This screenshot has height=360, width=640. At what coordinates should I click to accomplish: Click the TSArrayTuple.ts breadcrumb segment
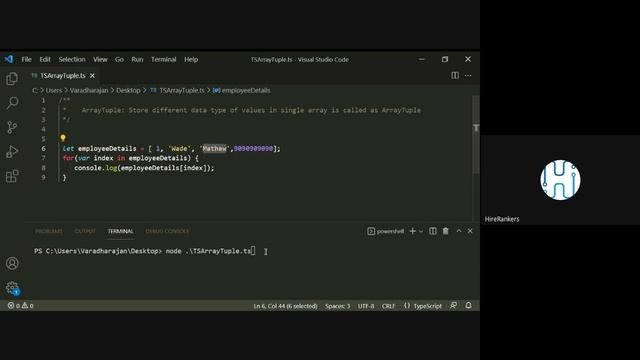[x=182, y=90]
